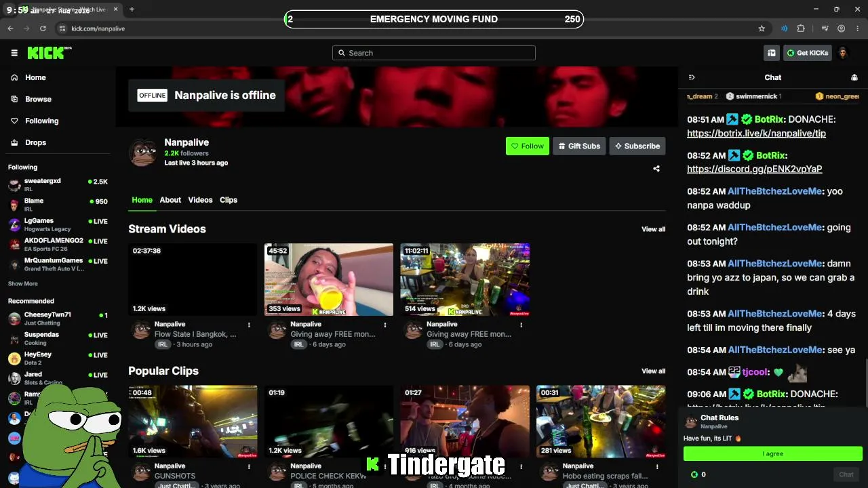Image resolution: width=868 pixels, height=488 pixels.
Task: Click the green KICK logo
Action: click(x=50, y=53)
